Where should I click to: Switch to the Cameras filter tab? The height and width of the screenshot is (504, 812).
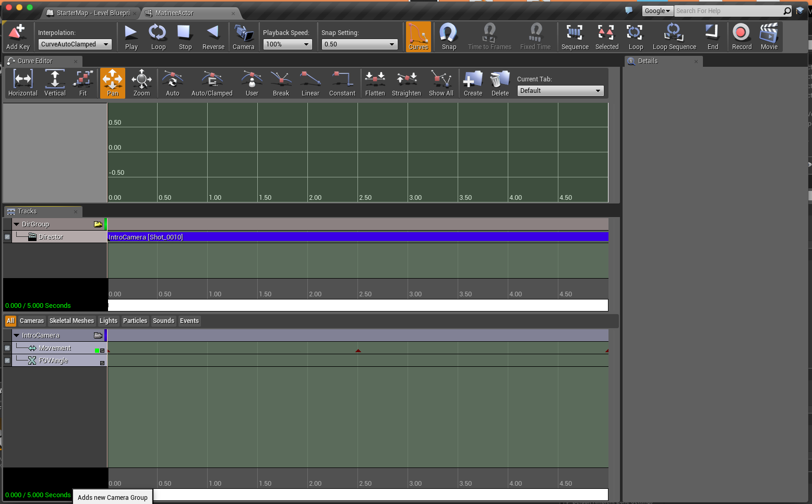(32, 321)
